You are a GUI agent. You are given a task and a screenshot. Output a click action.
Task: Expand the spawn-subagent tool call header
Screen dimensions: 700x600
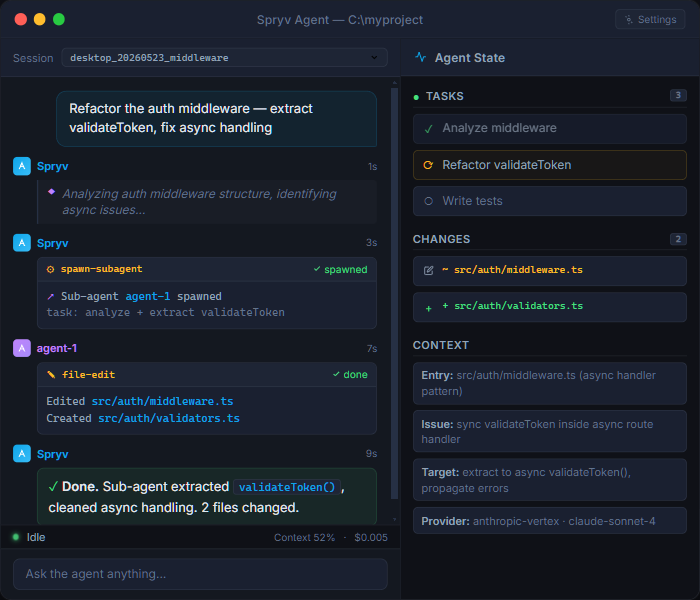tap(207, 269)
